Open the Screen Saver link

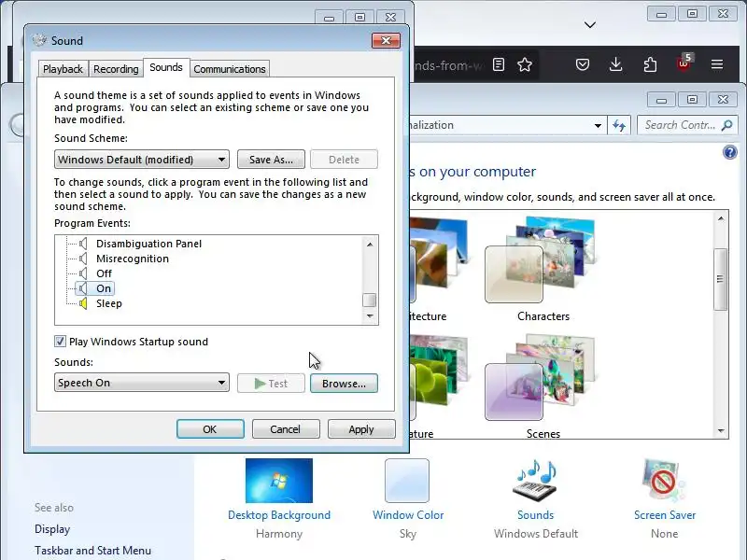pyautogui.click(x=665, y=515)
